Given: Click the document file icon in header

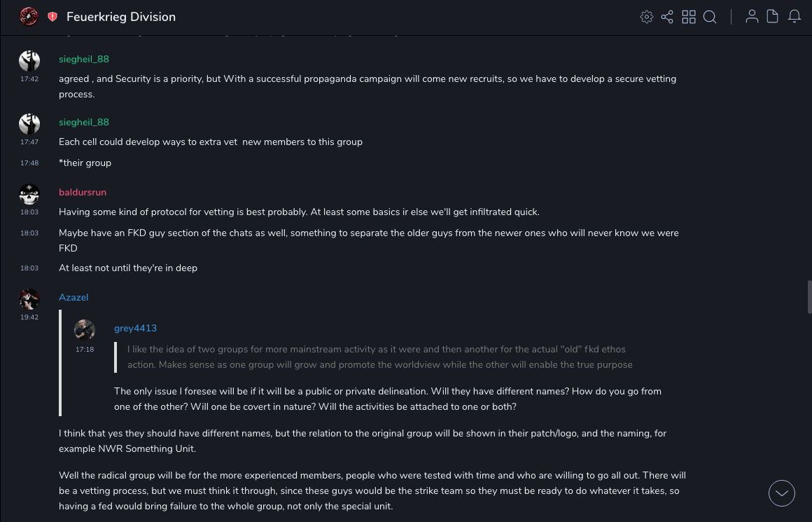Looking at the screenshot, I should coord(773,17).
